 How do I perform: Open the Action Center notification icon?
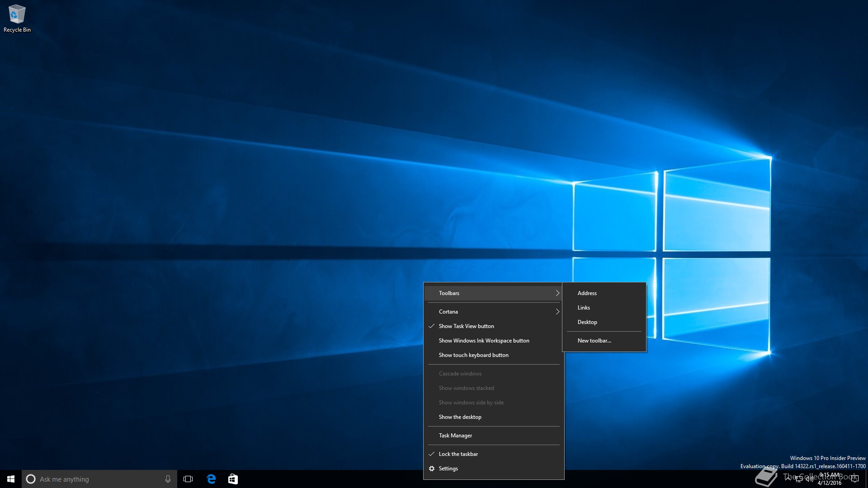click(854, 479)
